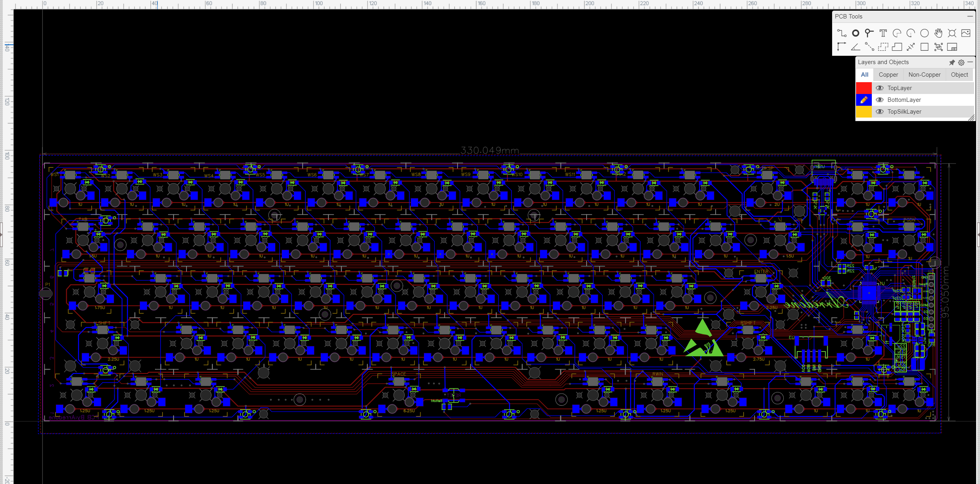Collapse the PCB Tools panel
This screenshot has height=484, width=980.
(970, 17)
